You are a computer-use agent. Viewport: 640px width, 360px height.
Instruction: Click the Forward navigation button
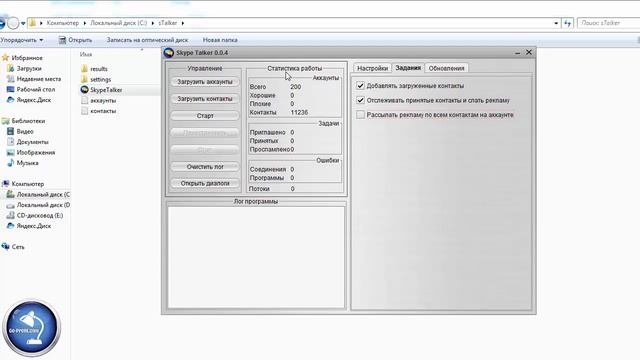13,23
